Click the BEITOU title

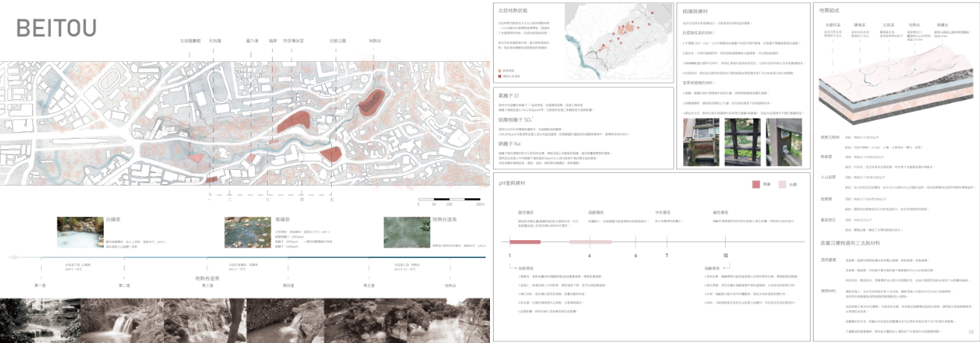click(x=56, y=28)
